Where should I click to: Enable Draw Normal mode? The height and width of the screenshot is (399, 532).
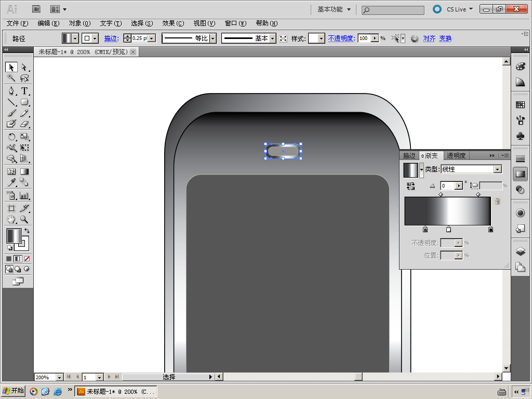pyautogui.click(x=9, y=269)
